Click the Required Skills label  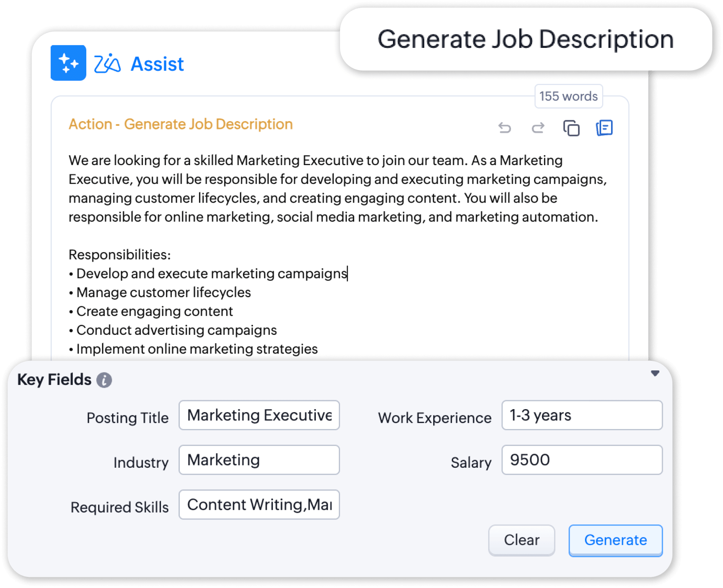(120, 507)
